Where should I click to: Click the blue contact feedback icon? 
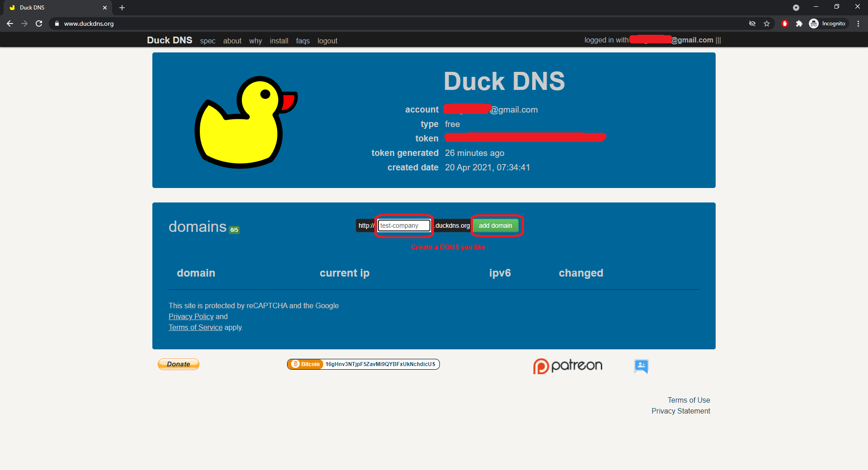(x=641, y=367)
